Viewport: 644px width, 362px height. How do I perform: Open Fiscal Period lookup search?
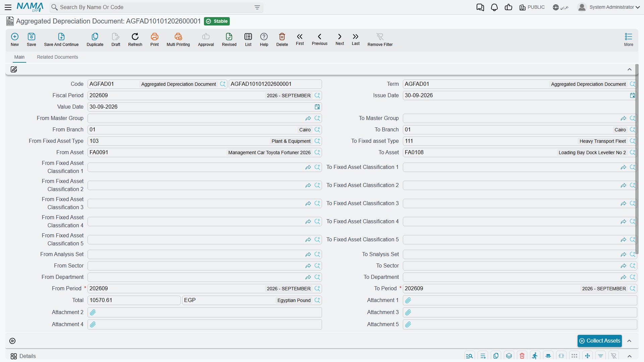click(x=317, y=96)
